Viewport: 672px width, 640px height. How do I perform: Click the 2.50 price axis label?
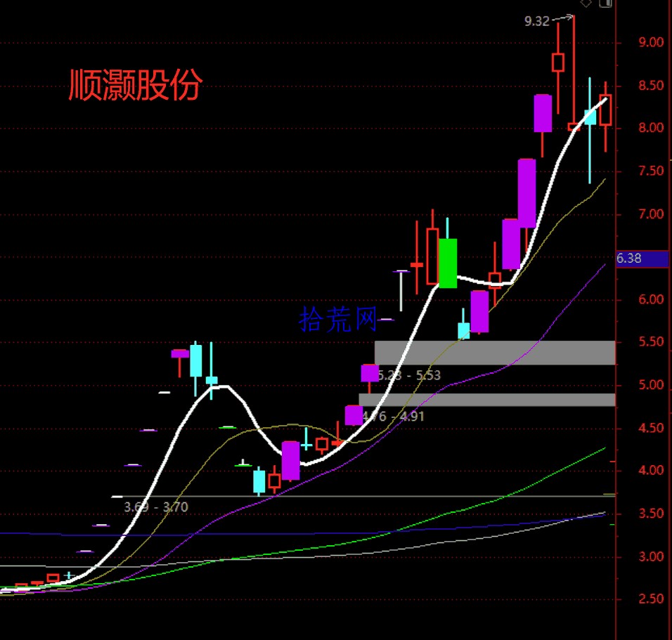651,599
